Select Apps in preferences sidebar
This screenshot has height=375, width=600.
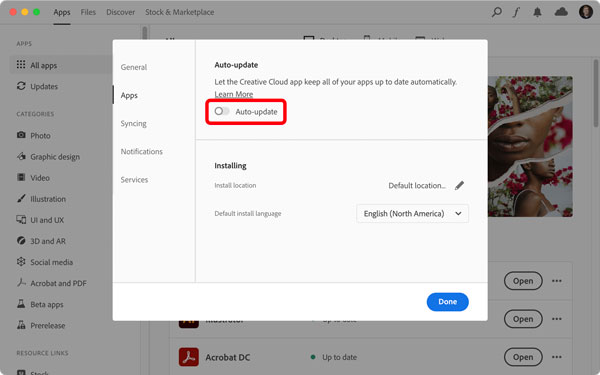click(129, 95)
